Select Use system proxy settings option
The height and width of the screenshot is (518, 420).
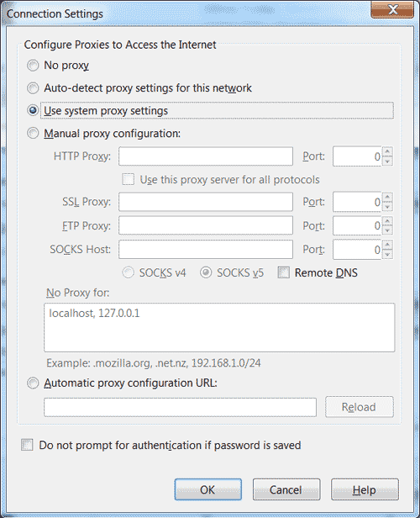[x=33, y=110]
